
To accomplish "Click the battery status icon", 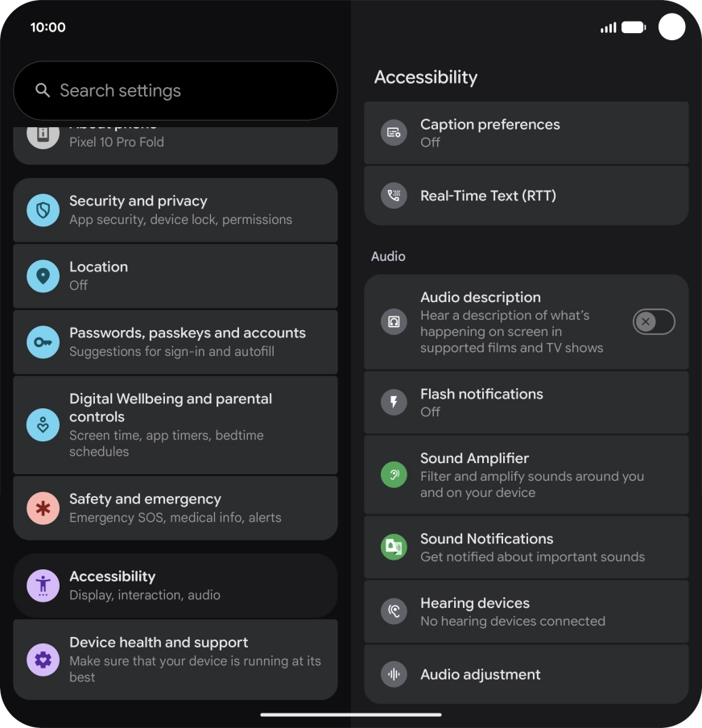I will click(634, 27).
